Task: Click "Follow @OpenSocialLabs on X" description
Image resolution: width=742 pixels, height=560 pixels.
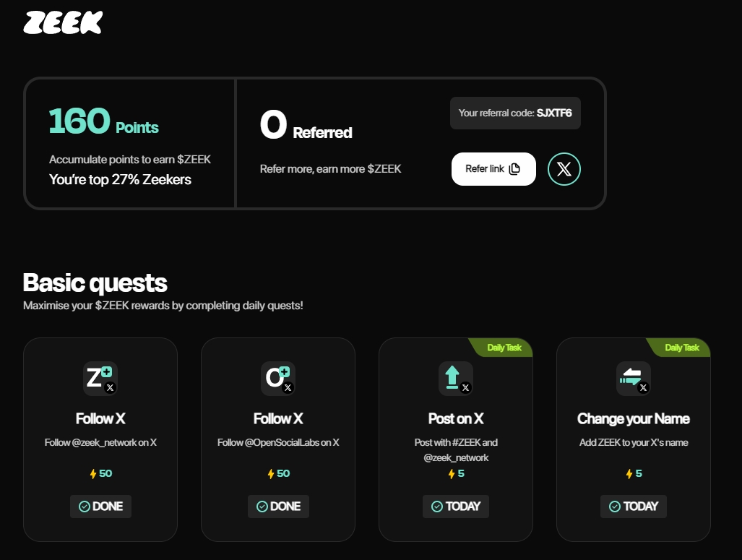Action: (278, 443)
